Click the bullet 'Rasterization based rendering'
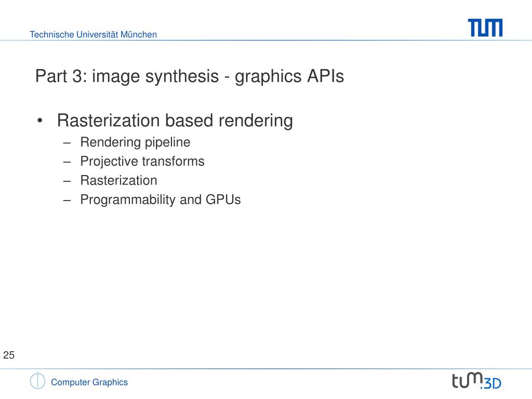 click(175, 121)
